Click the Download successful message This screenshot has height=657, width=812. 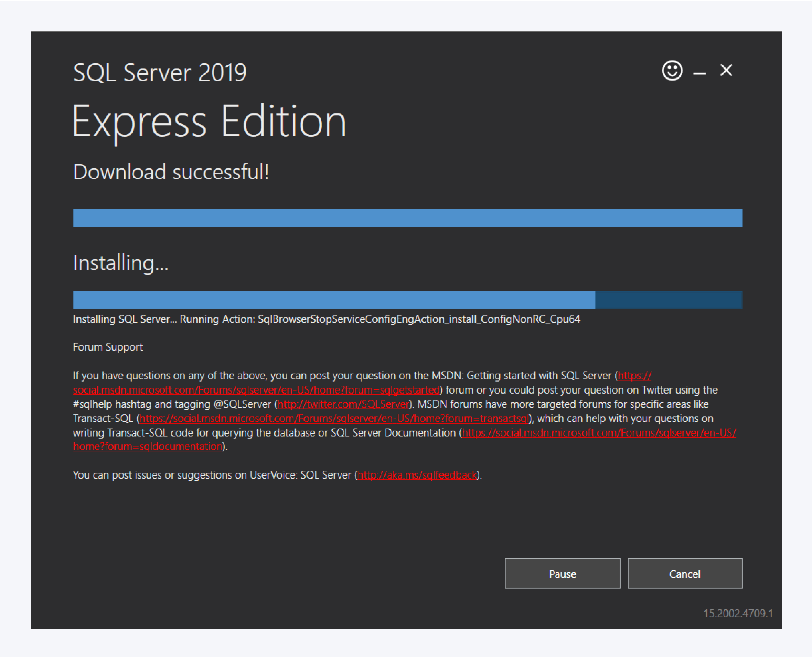[x=171, y=172]
